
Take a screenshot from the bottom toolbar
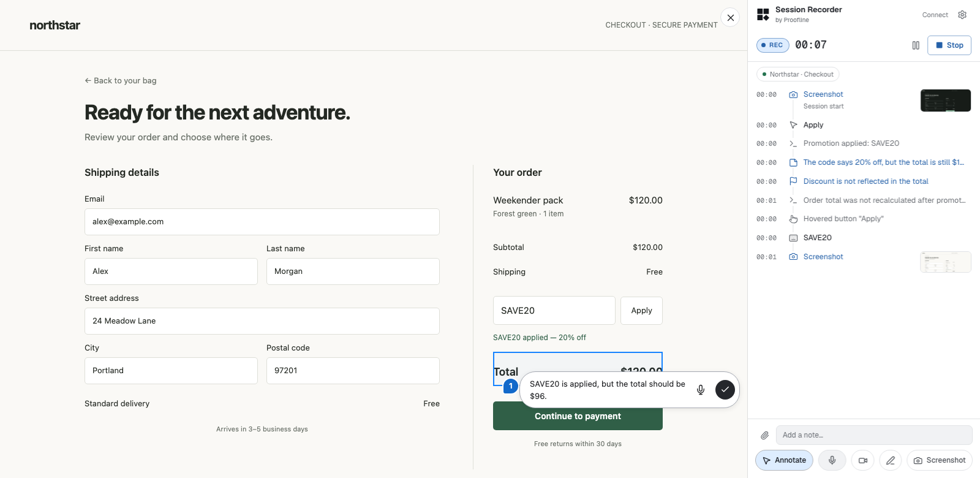940,460
